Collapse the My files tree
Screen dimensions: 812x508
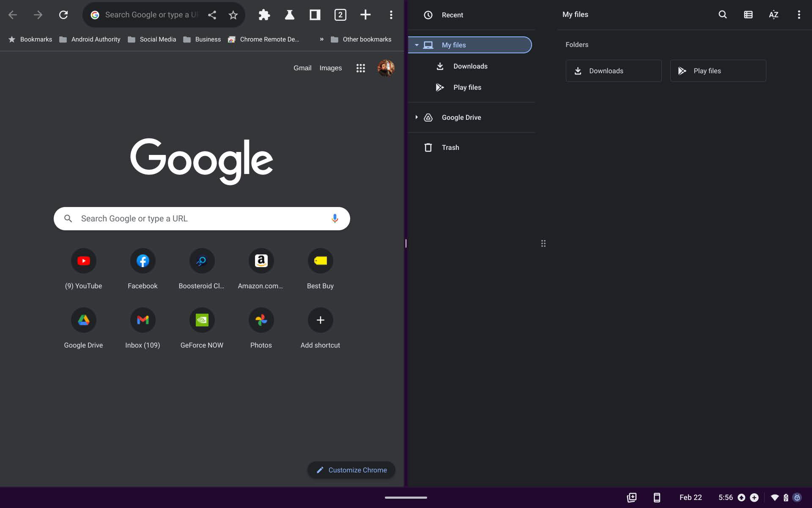click(x=417, y=45)
